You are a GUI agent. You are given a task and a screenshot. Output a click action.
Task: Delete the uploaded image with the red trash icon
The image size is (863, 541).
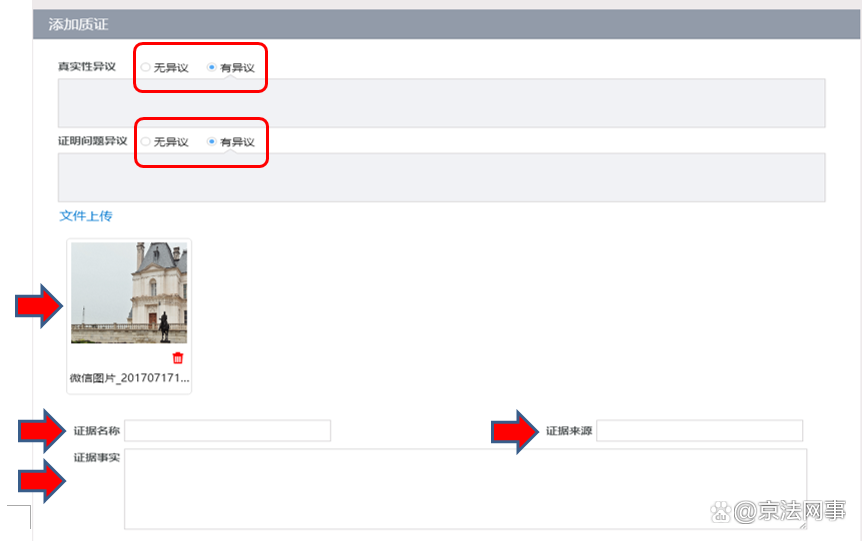click(178, 358)
